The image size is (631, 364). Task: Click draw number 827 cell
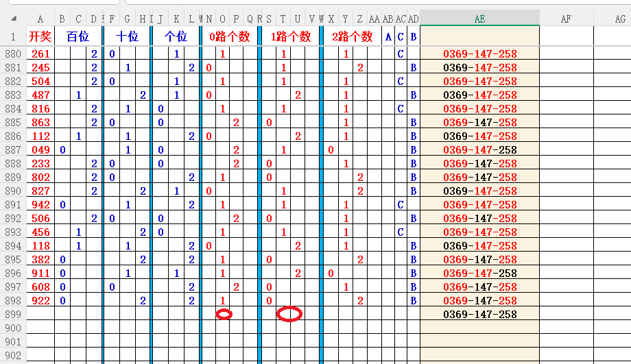point(40,191)
